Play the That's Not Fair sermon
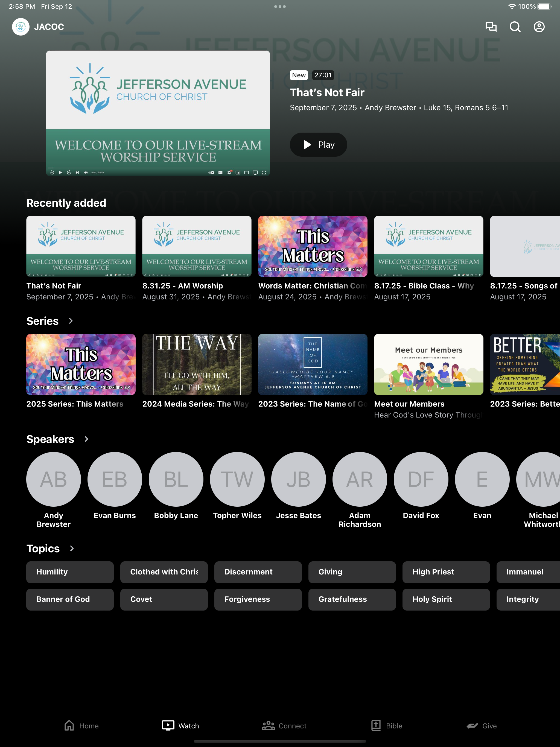The image size is (560, 747). (x=319, y=145)
